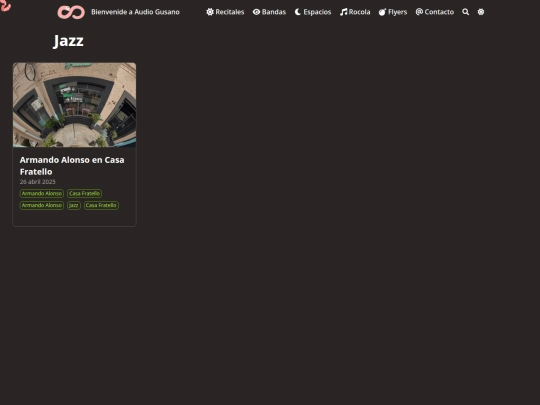The height and width of the screenshot is (405, 540).
Task: Click the music note icon beside Rocola
Action: coord(343,12)
